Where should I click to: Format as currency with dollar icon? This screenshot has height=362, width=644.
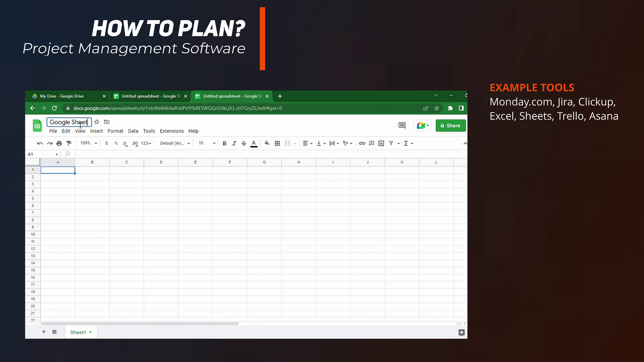pos(106,143)
